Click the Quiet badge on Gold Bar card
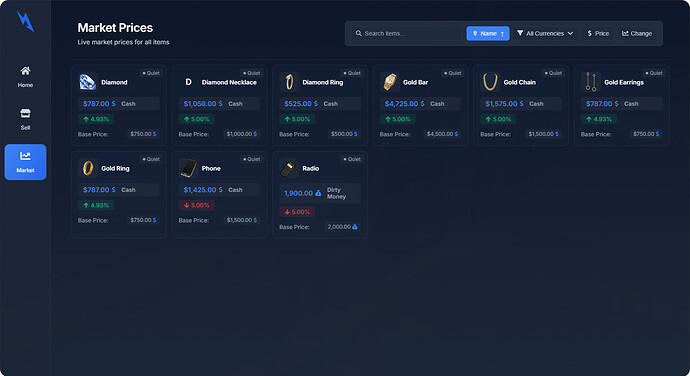The image size is (690, 376). (x=453, y=73)
